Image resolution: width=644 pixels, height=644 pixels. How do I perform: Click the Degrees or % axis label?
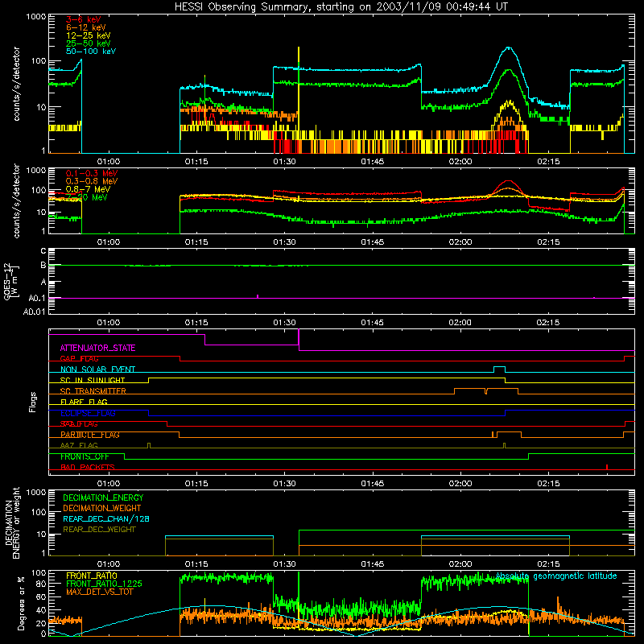click(x=21, y=603)
